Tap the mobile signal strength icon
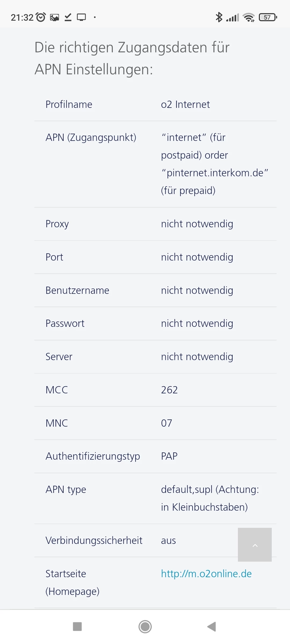Screen dimensions: 290x644 (x=233, y=17)
